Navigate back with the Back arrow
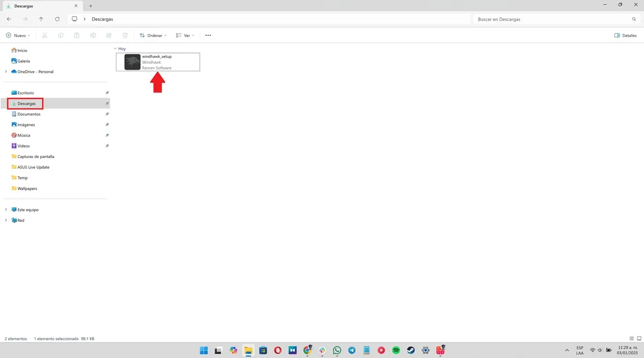This screenshot has width=644, height=358. [x=9, y=19]
